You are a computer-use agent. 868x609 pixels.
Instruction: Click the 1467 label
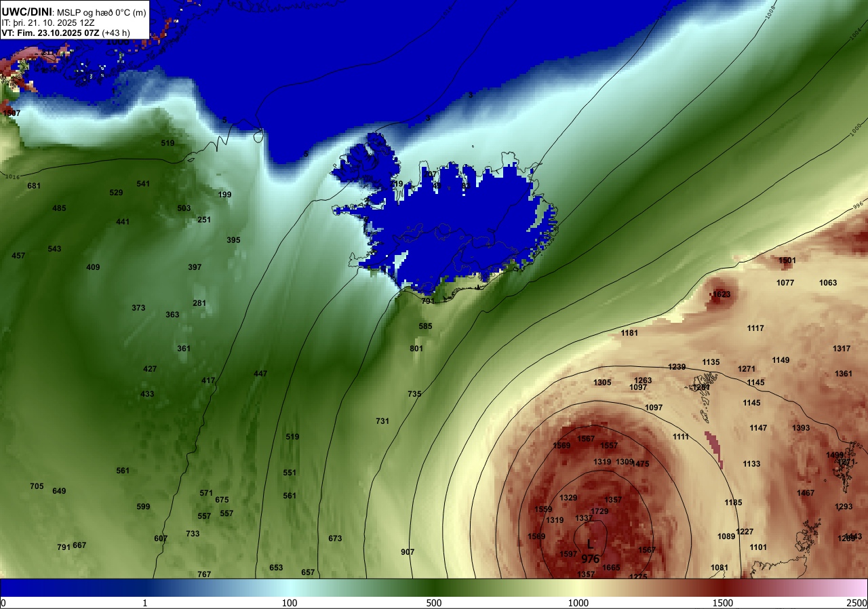click(x=806, y=493)
